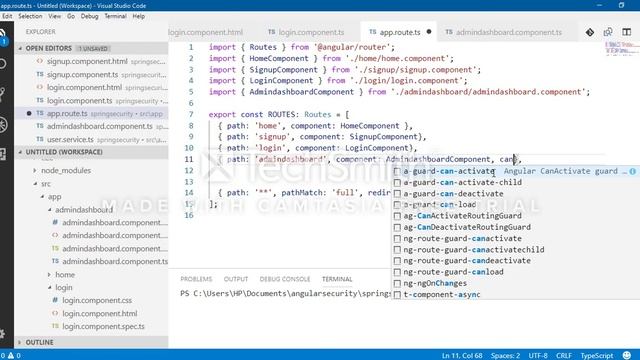
Task: Switch to the Debug Console tab
Action: [x=285, y=279]
